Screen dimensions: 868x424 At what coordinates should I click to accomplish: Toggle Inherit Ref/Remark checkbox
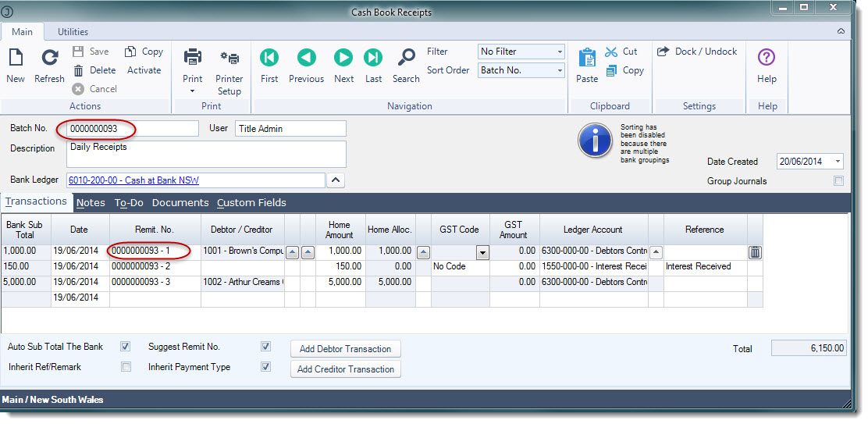coord(126,366)
